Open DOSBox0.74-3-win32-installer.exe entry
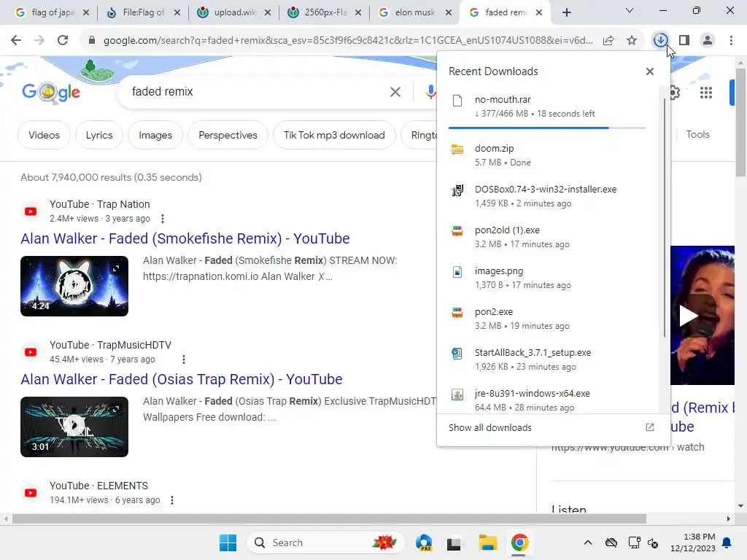This screenshot has width=747, height=560. [547, 196]
